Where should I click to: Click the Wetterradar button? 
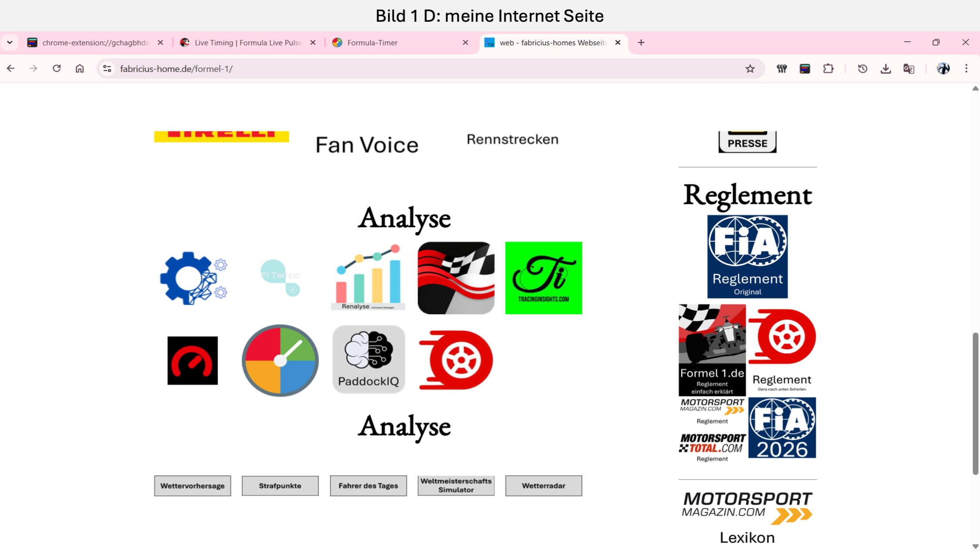[543, 486]
